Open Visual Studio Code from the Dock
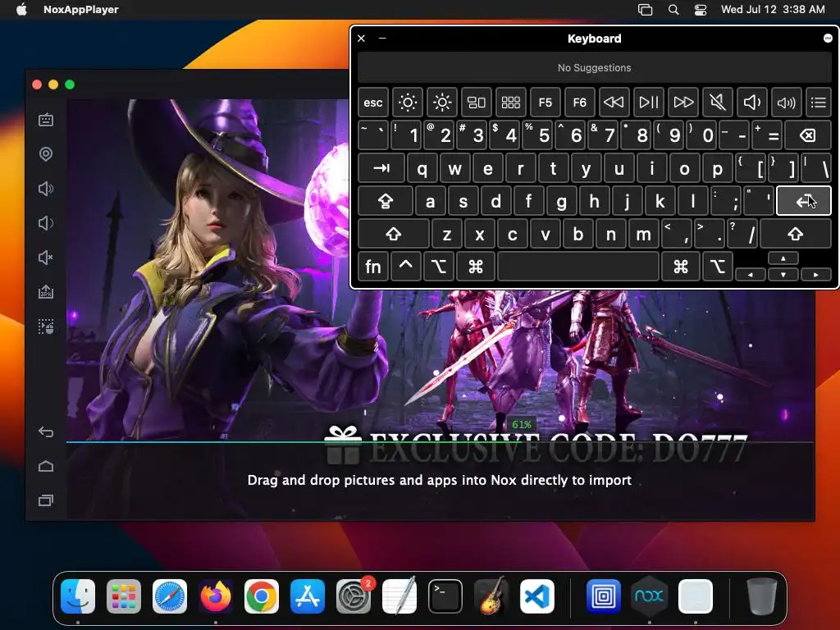This screenshot has height=630, width=840. pos(538,596)
